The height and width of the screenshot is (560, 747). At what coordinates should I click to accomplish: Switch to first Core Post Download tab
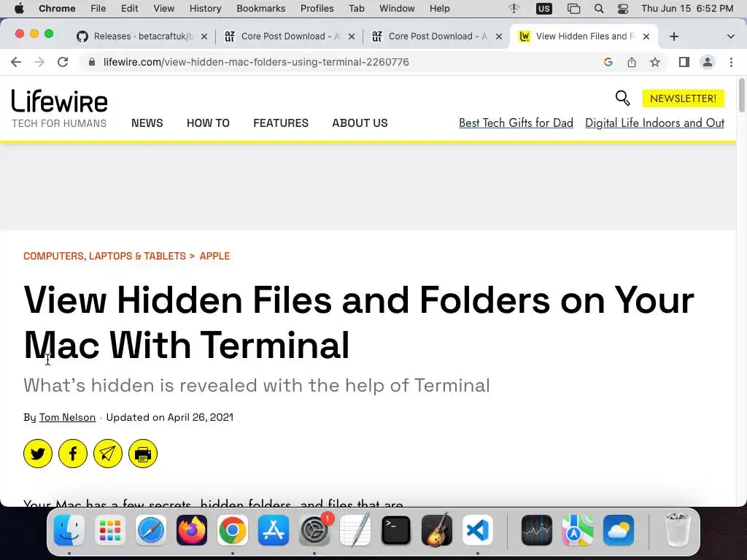pyautogui.click(x=290, y=36)
